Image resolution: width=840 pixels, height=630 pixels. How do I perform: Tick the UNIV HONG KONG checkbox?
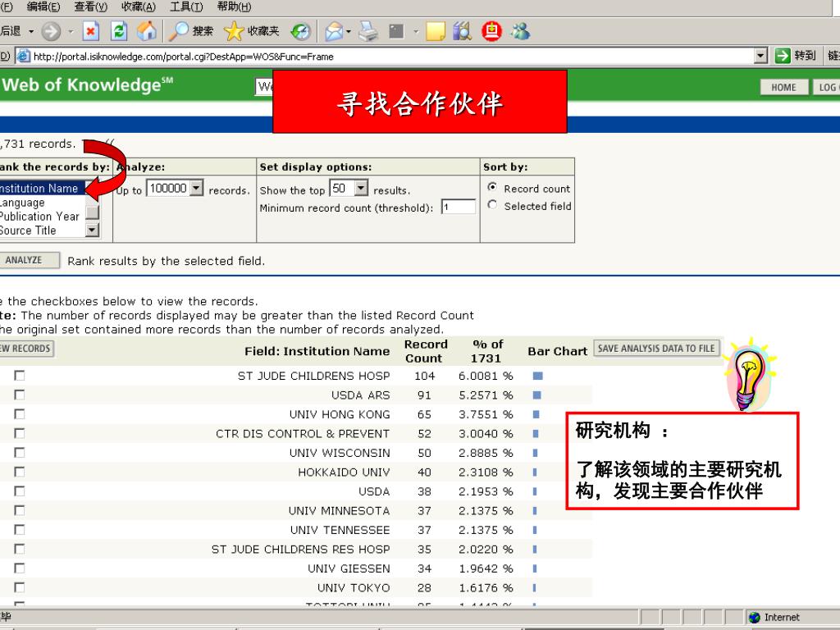coord(20,414)
